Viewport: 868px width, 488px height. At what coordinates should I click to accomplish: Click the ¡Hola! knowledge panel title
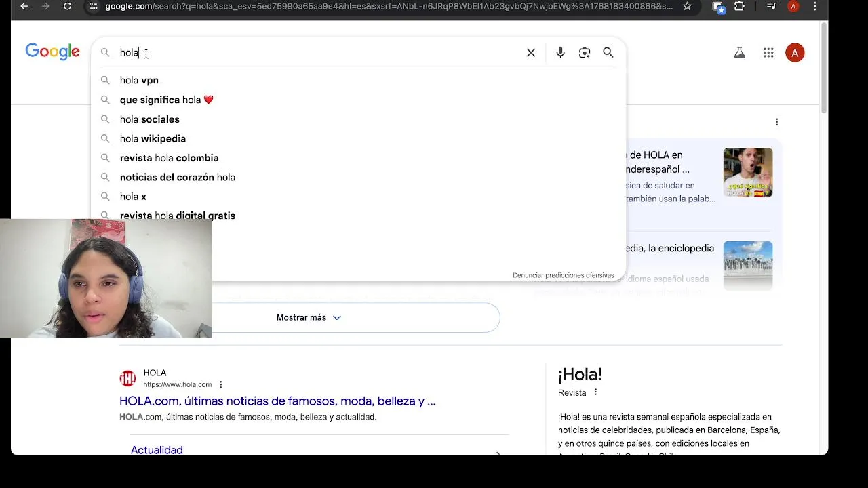[580, 374]
